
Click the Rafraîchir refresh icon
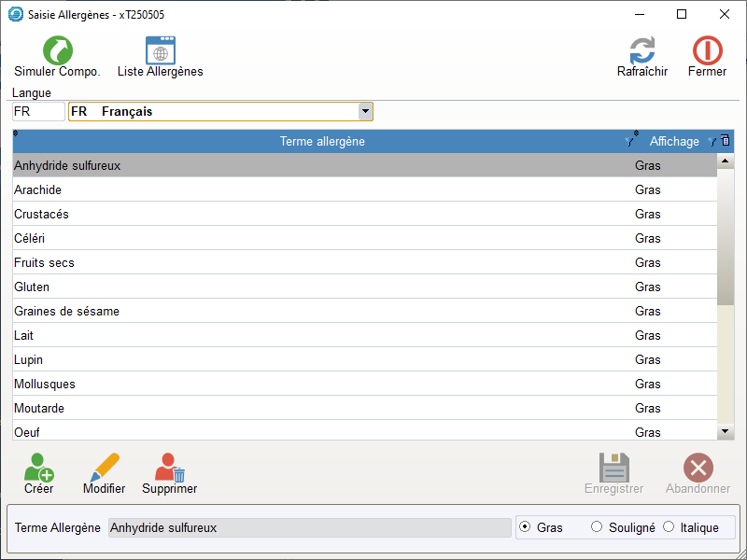point(641,51)
